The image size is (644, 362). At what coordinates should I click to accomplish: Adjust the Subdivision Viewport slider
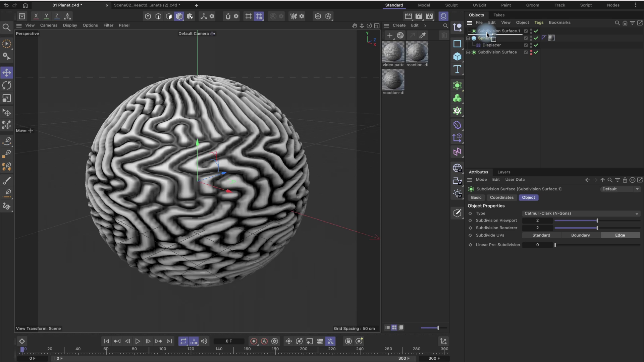click(x=597, y=221)
